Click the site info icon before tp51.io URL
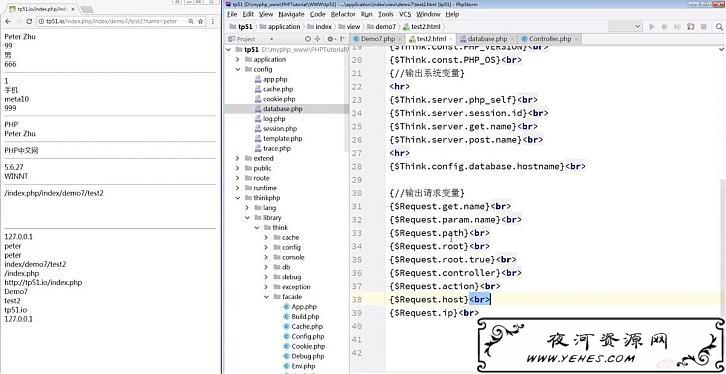The width and height of the screenshot is (726, 374). [41, 21]
